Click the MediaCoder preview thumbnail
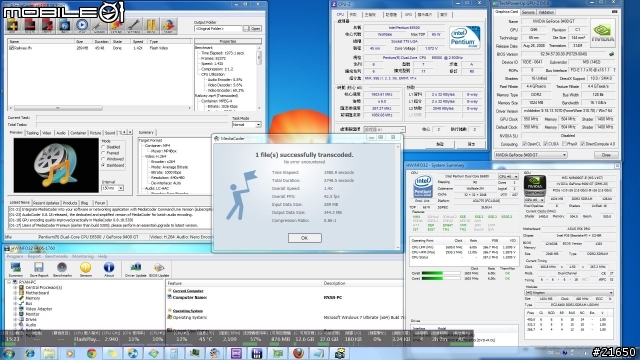Image resolution: width=640 pixels, height=360 pixels. 56,165
